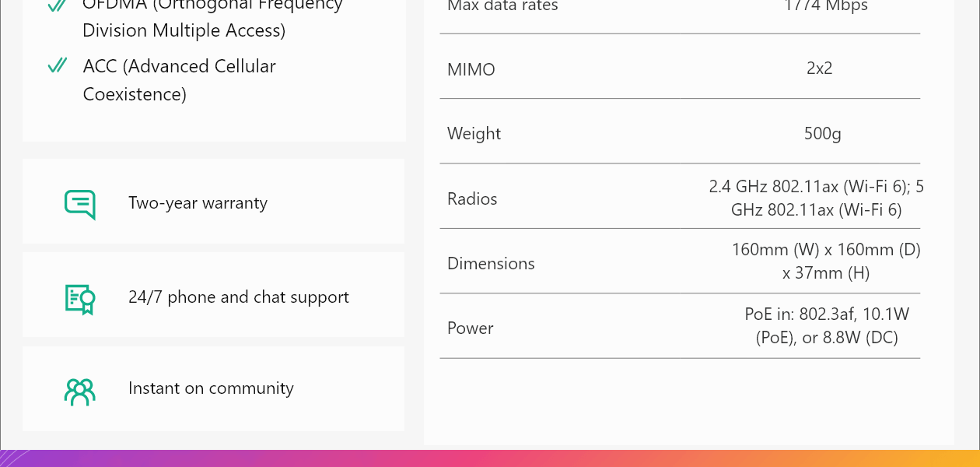The height and width of the screenshot is (467, 980).
Task: Click the 2x2 MIMO value
Action: pyautogui.click(x=819, y=68)
